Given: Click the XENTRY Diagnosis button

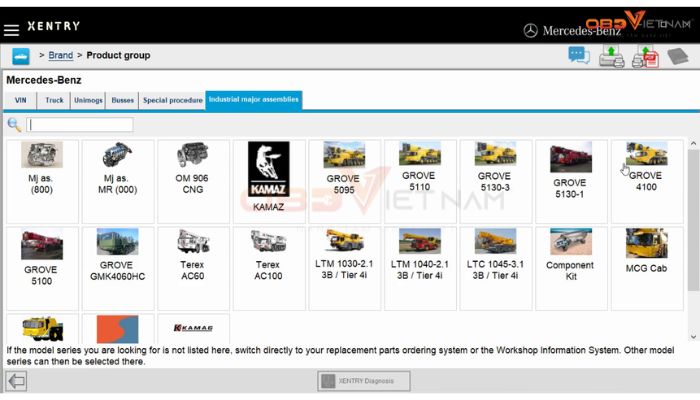Looking at the screenshot, I should [x=364, y=381].
